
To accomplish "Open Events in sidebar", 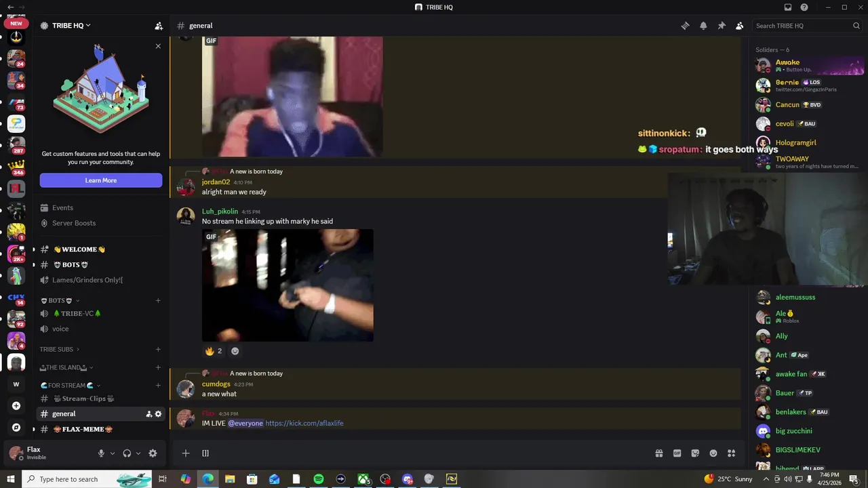I will pos(100,208).
